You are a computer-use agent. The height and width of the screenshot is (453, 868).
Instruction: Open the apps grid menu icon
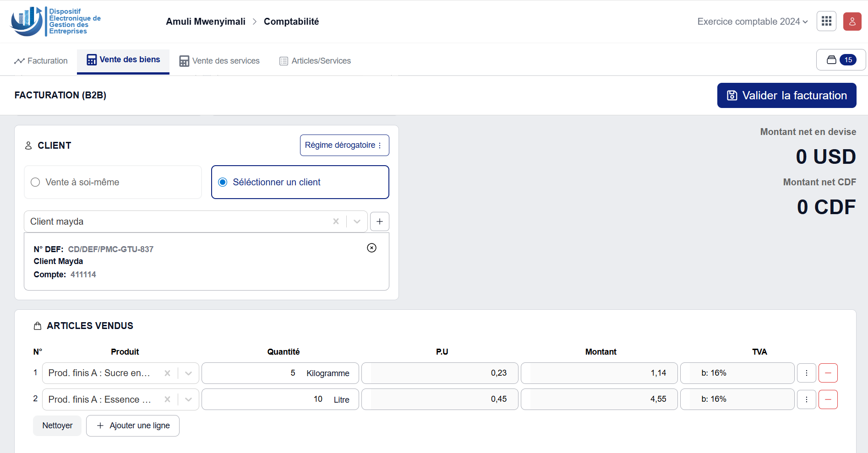(x=826, y=22)
